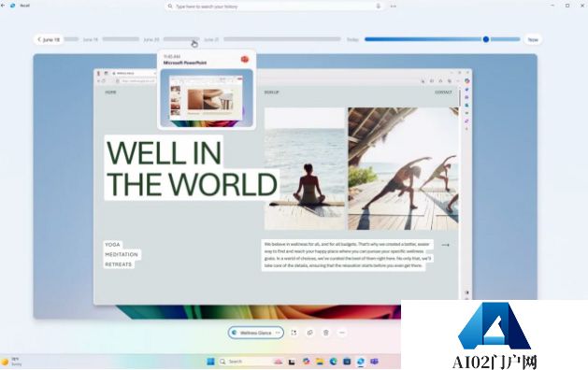Expand the Wellness Glance chip dropdown arrow
The height and width of the screenshot is (370, 588).
coord(278,333)
